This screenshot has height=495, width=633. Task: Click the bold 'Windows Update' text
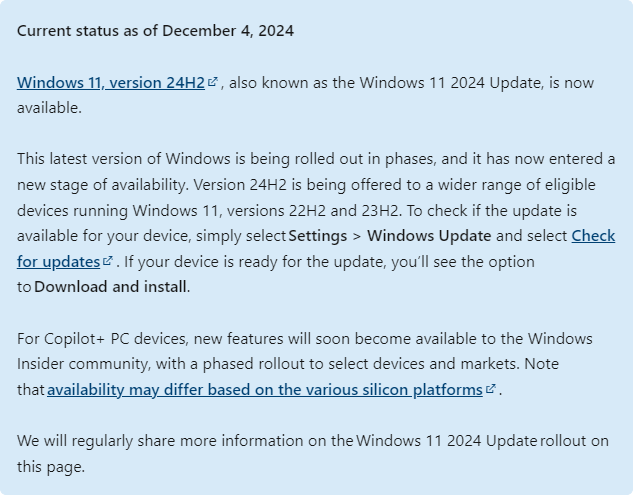coord(429,236)
